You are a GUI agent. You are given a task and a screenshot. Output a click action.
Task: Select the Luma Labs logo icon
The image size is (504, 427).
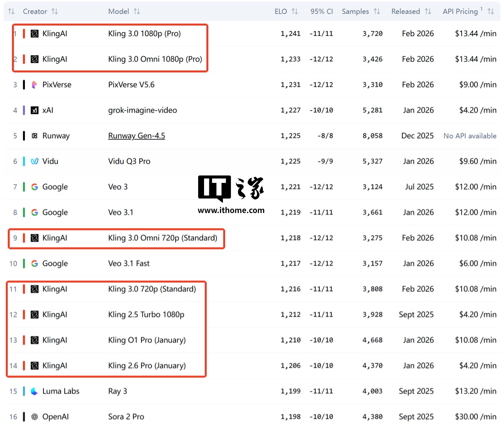35,391
